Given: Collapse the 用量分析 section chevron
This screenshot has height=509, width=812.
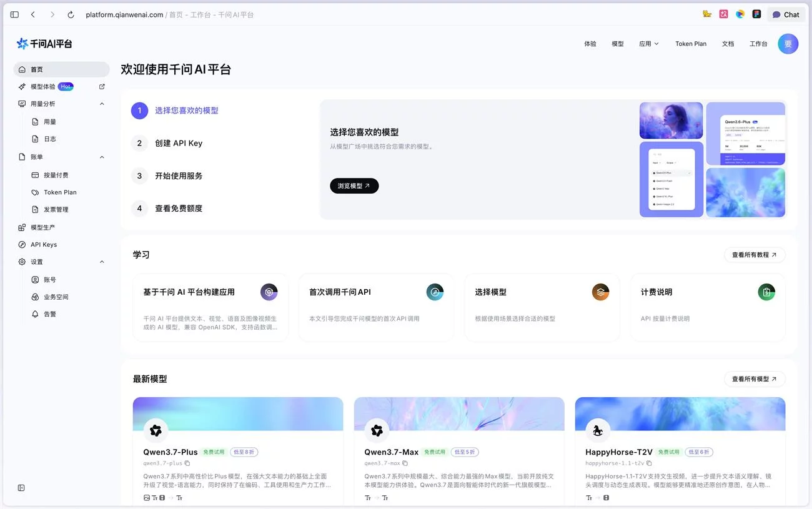Looking at the screenshot, I should (102, 104).
